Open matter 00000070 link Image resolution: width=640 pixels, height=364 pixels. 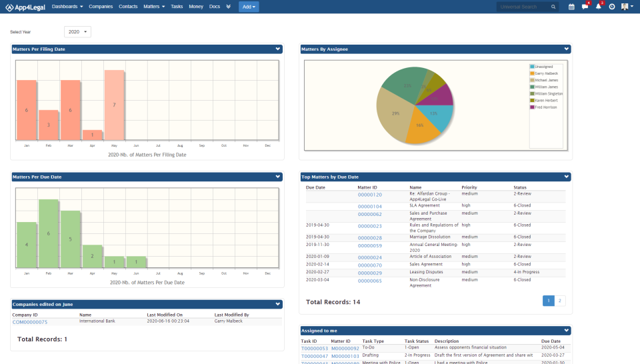pos(370,265)
